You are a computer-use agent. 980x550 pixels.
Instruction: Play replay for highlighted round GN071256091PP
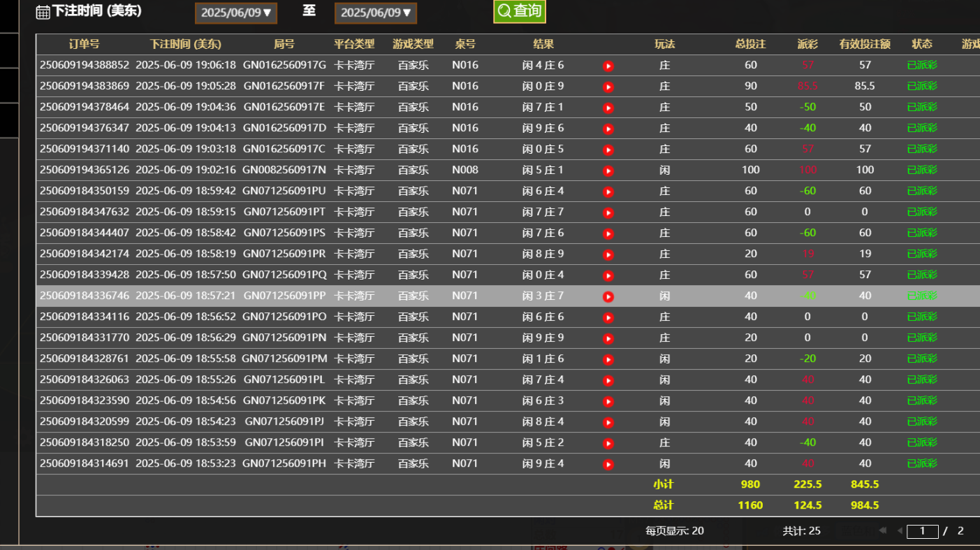coord(608,296)
